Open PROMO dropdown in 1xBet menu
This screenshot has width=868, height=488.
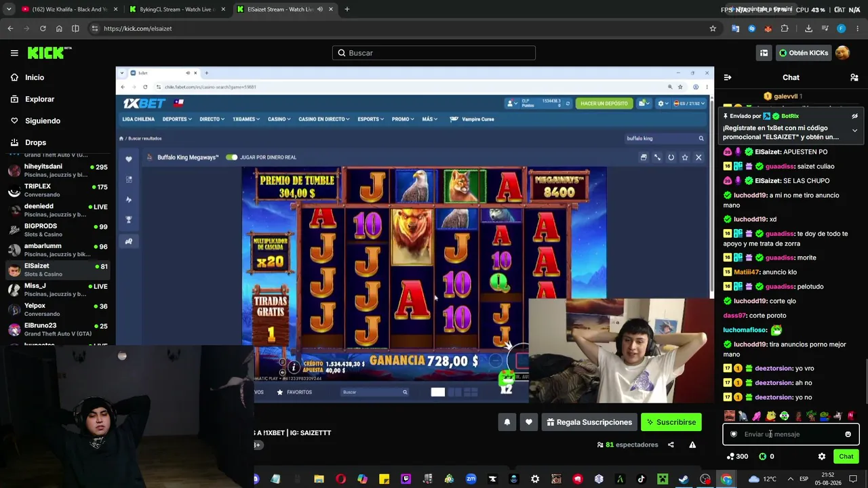(403, 119)
